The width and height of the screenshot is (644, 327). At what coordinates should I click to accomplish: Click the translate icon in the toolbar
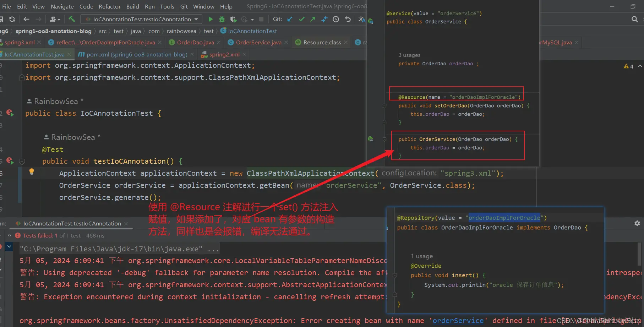click(x=362, y=19)
